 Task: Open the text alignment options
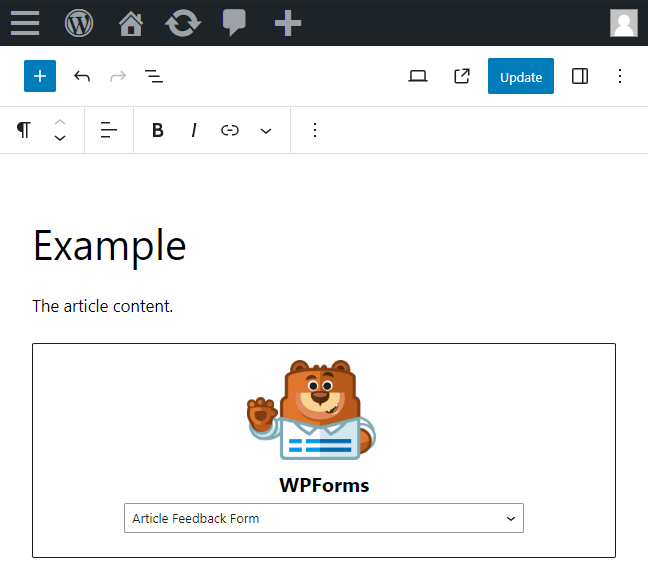pyautogui.click(x=109, y=130)
